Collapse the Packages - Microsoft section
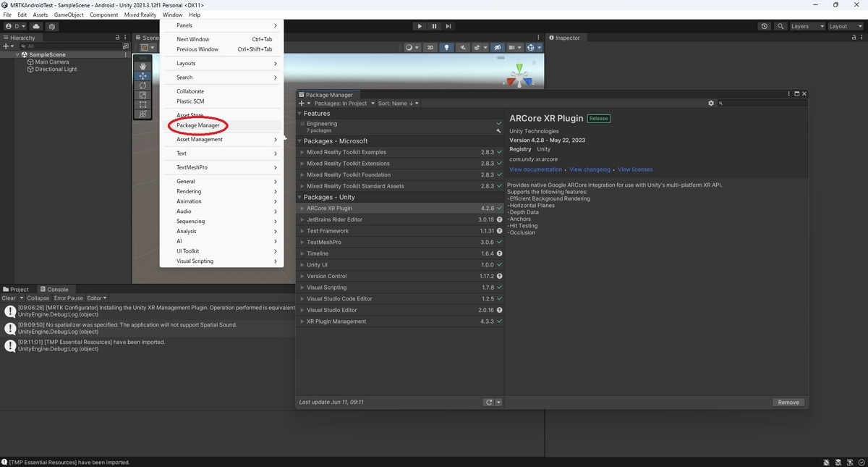 [300, 141]
